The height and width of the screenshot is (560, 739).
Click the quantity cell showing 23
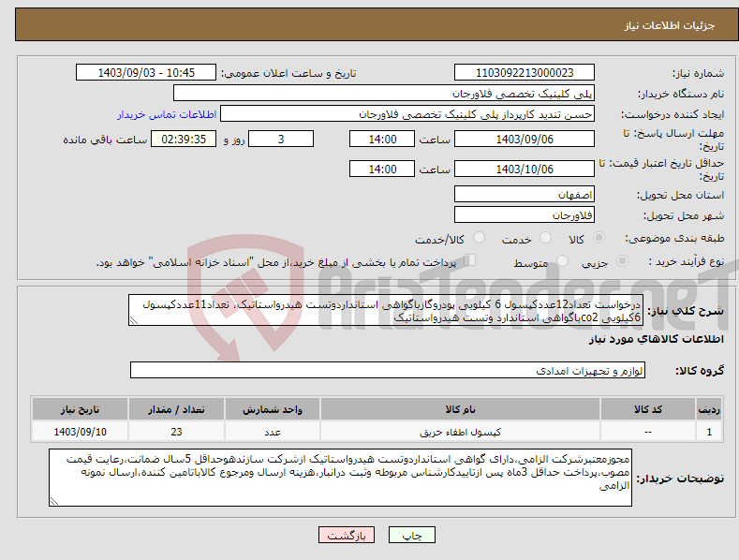(176, 432)
